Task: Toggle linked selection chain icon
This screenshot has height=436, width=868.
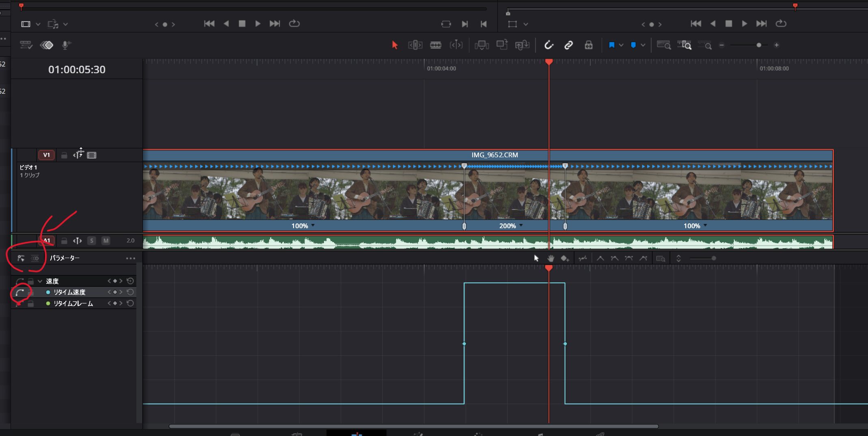Action: pyautogui.click(x=568, y=45)
